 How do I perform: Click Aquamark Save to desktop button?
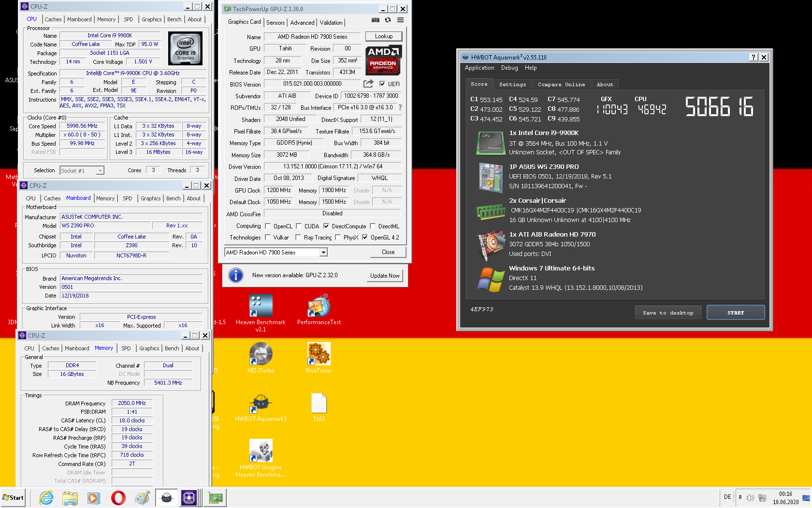coord(668,313)
